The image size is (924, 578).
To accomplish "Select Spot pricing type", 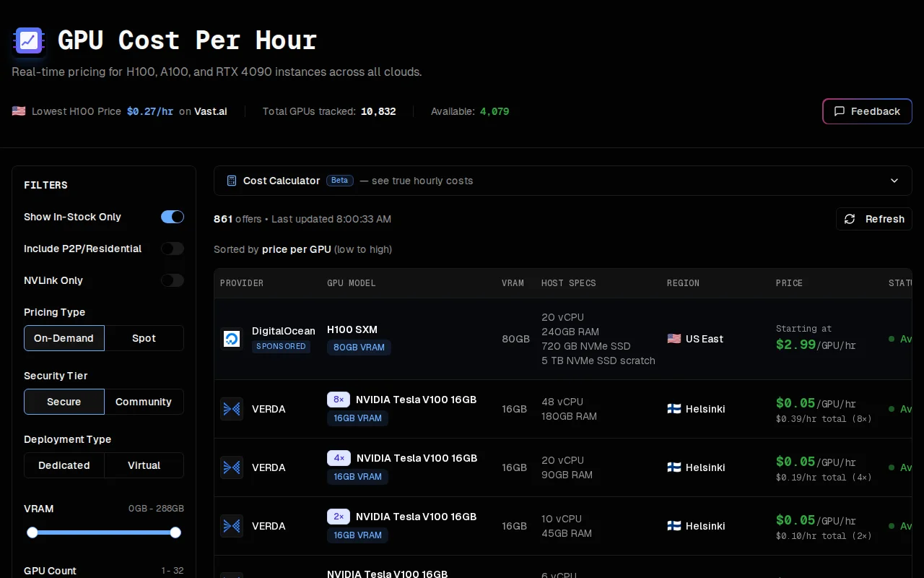I will pos(144,338).
